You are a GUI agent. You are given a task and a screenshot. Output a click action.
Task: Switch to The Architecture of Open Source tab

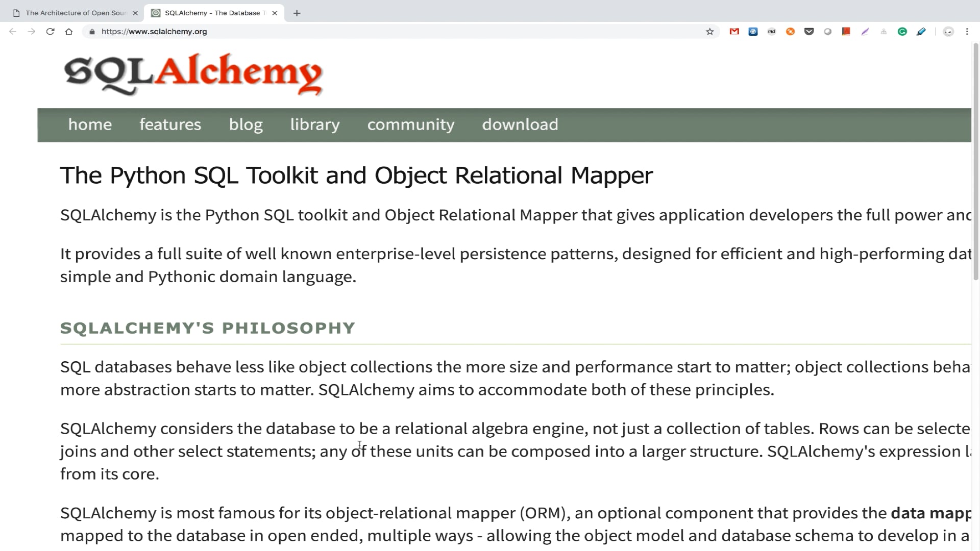(x=76, y=13)
